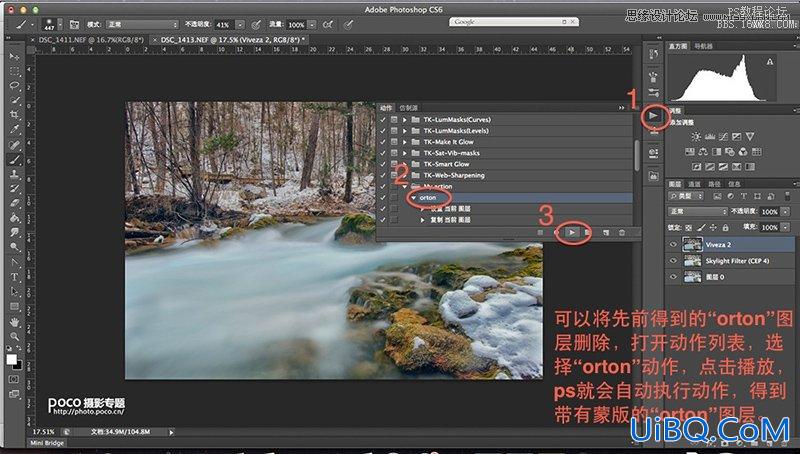Open the brush mode dropdown showing 正常
The image size is (800, 454).
coord(142,24)
